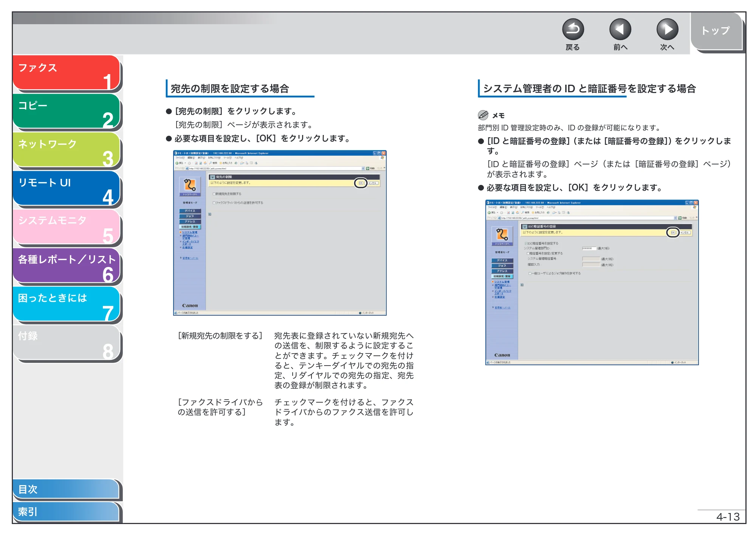
Task: Click IE refresh icon in 宛先の制限 screenshot
Action: [201, 163]
